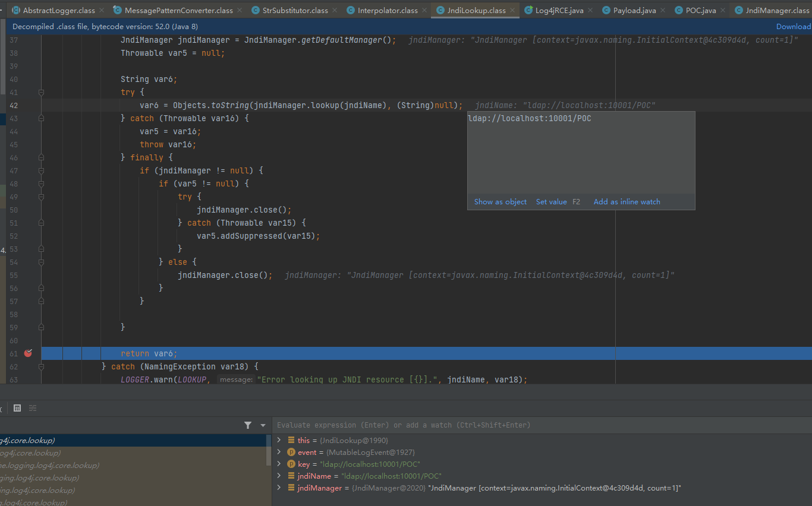Click 'Add as inline watch' link

[627, 202]
